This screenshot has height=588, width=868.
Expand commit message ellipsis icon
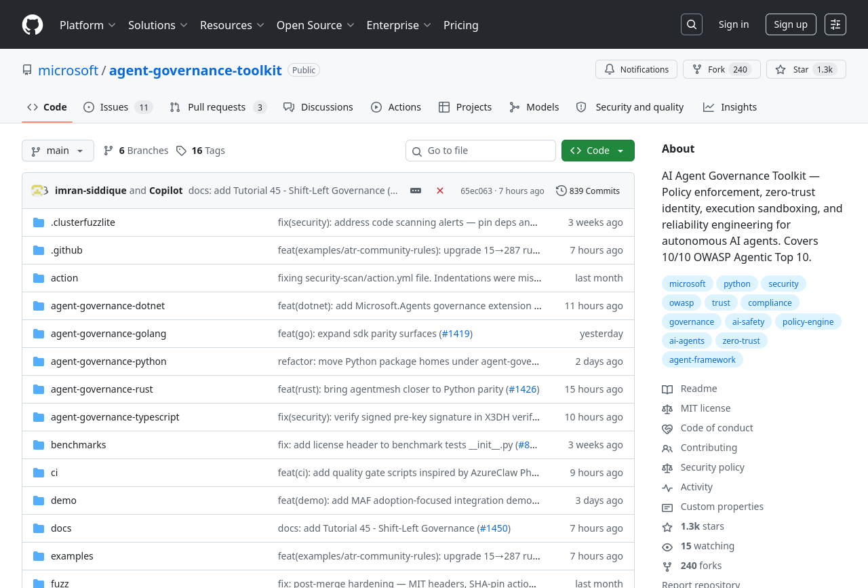coord(416,191)
